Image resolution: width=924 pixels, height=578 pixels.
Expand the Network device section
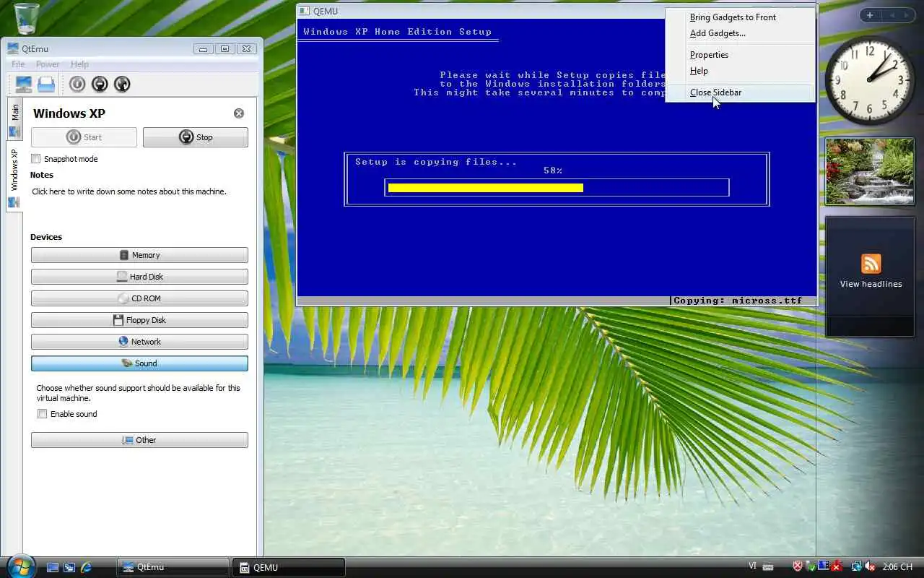(x=139, y=342)
